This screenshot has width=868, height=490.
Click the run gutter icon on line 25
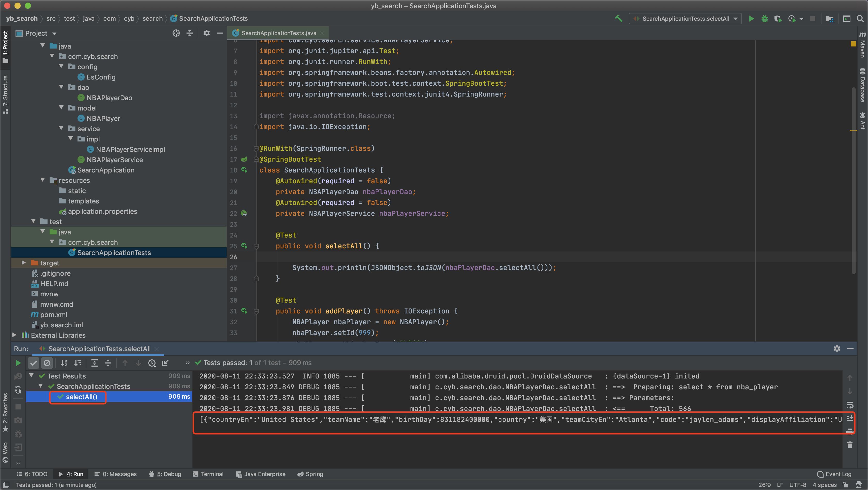[x=244, y=246]
